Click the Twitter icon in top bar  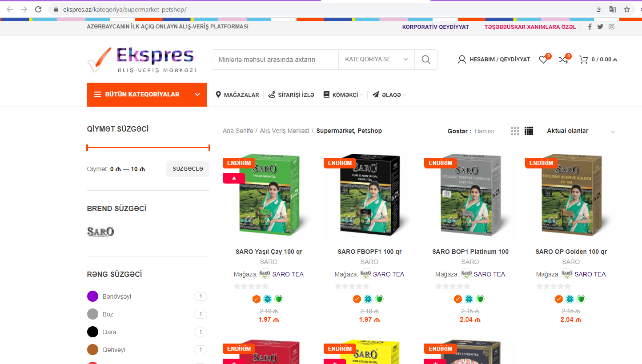pyautogui.click(x=600, y=27)
